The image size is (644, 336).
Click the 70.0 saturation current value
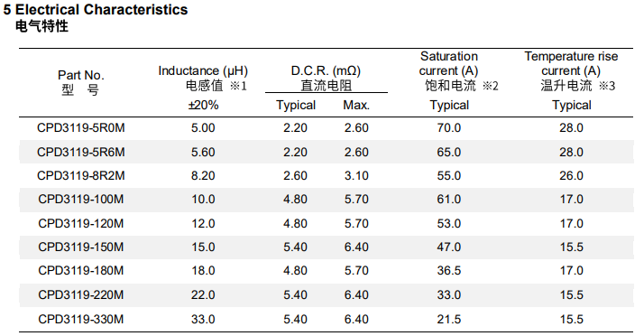449,128
